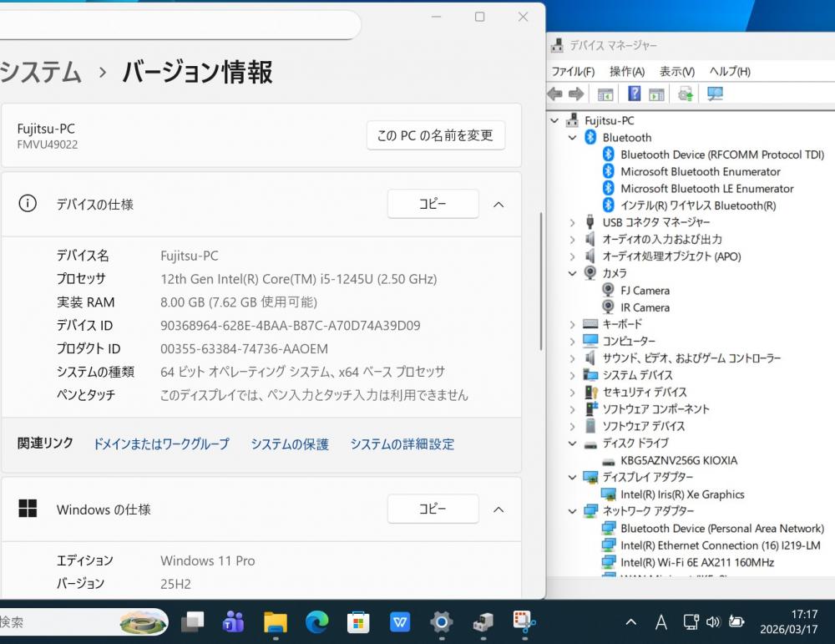Open File Explorer from the taskbar
The width and height of the screenshot is (835, 644).
click(275, 622)
